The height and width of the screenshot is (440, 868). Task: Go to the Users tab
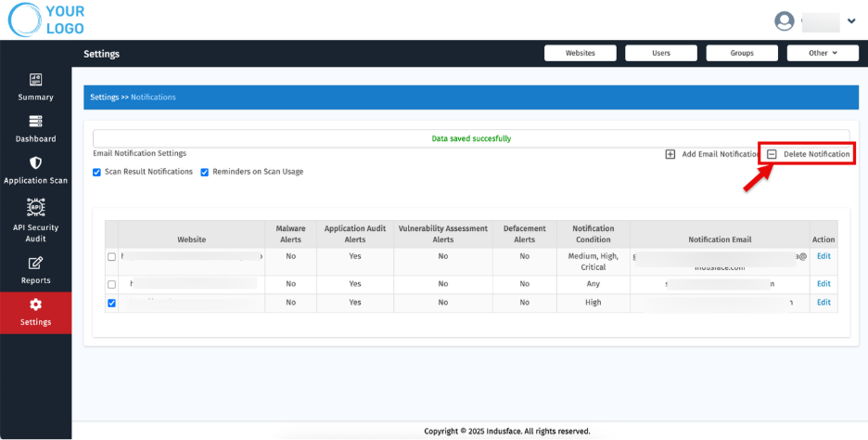pos(661,53)
